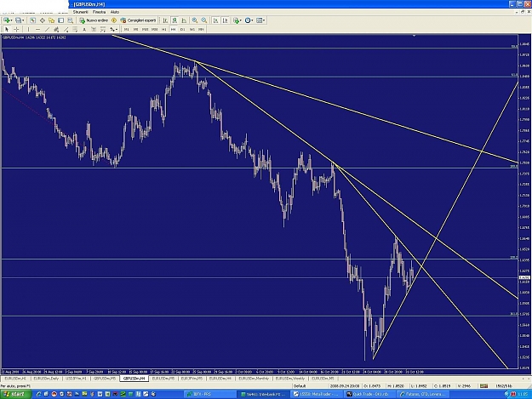Click the 1562/5 kb traffic field
This screenshot has height=399, width=532.
click(504, 385)
